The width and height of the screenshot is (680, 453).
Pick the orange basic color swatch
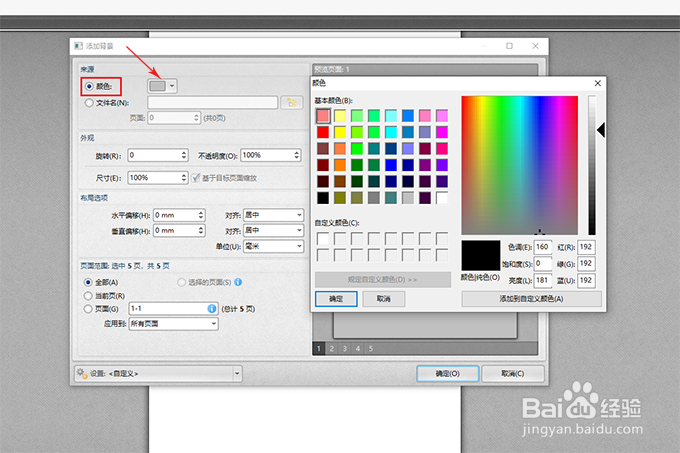(x=340, y=165)
